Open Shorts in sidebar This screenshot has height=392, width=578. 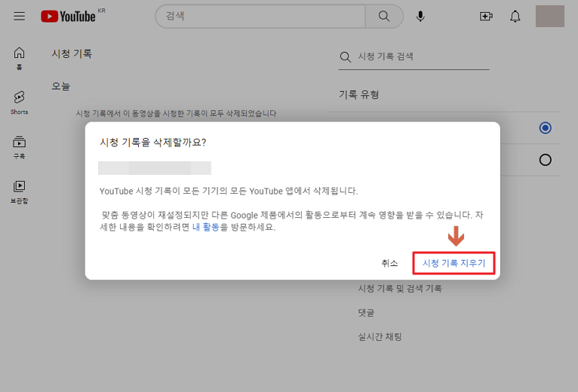click(x=19, y=103)
